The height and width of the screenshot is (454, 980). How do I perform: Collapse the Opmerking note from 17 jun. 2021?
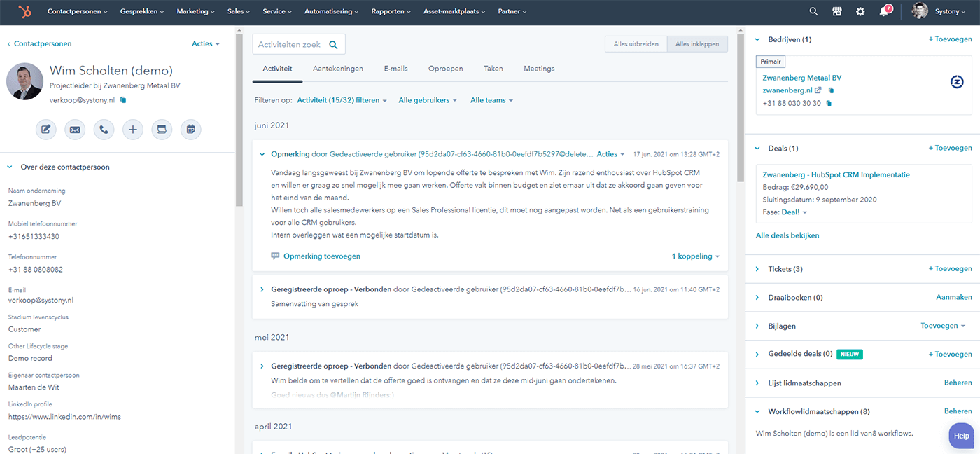coord(262,154)
